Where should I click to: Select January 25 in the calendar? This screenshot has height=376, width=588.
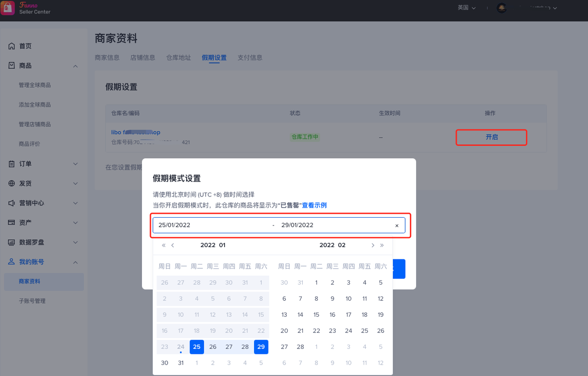(197, 347)
